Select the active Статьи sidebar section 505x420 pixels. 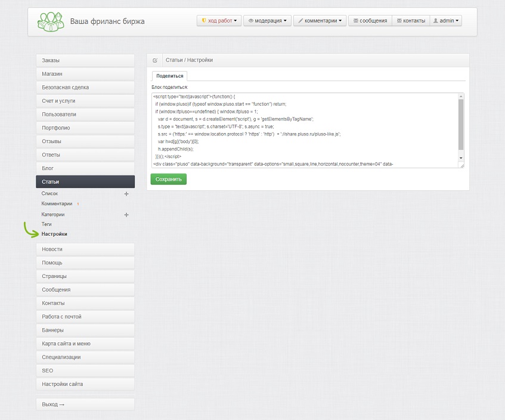coord(85,182)
